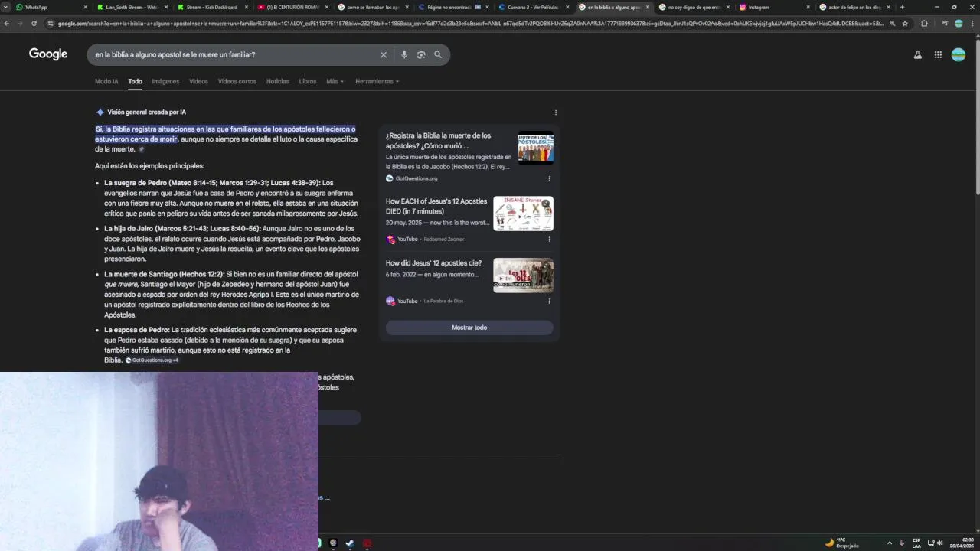Open browser extensions puzzle icon

924,24
